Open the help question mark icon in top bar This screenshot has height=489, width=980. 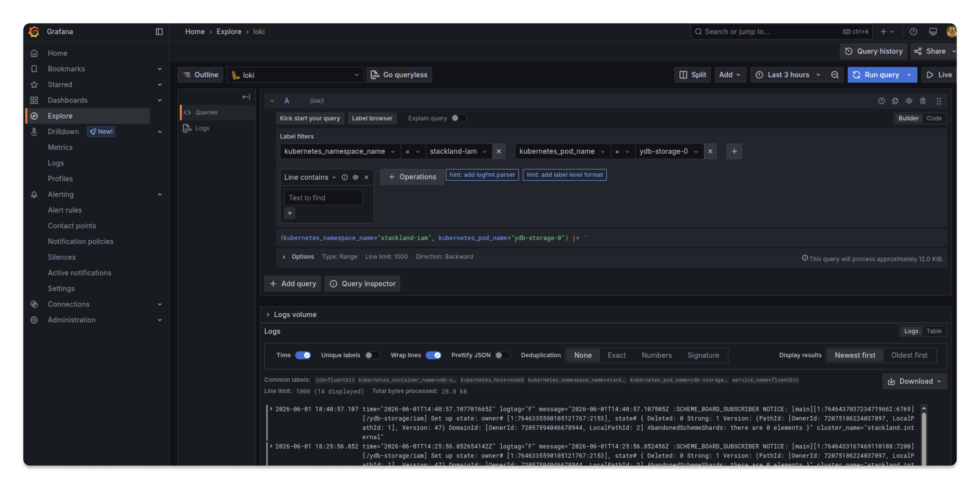coord(913,31)
